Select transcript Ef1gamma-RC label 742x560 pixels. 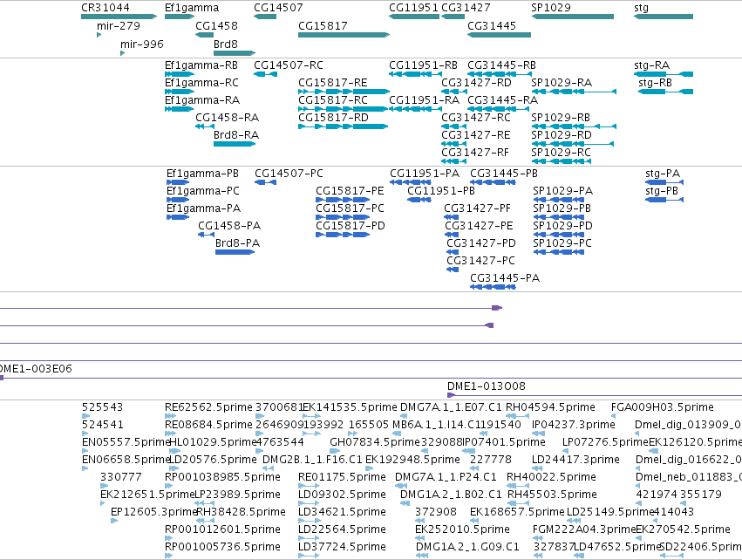point(201,82)
